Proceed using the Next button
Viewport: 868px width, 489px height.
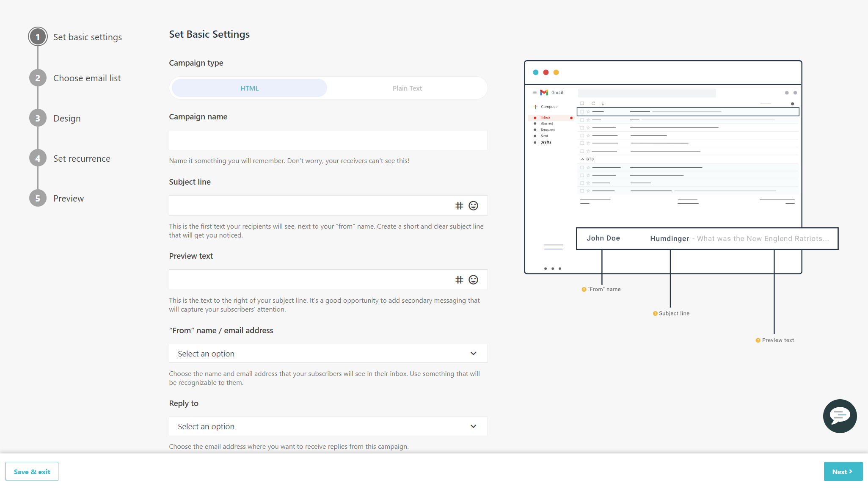click(x=843, y=471)
